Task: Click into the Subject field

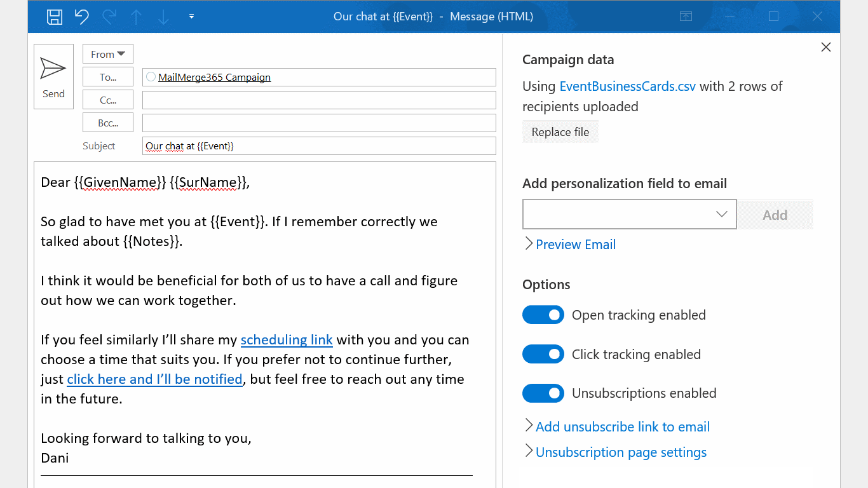Action: [x=319, y=146]
